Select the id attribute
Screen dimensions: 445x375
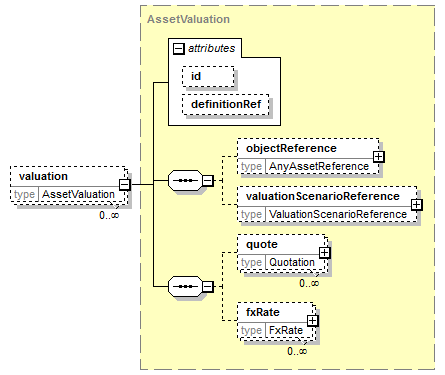[x=208, y=77]
